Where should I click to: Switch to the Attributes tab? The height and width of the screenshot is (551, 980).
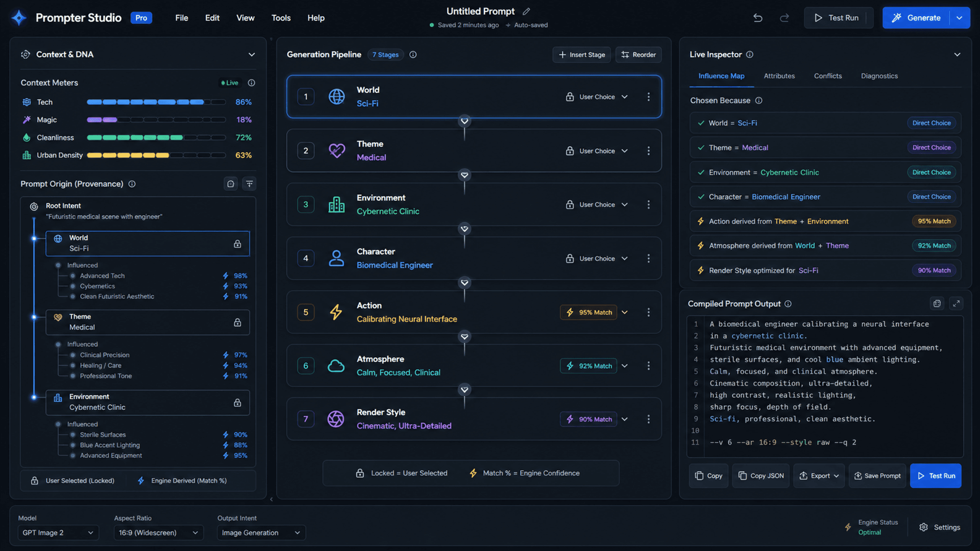coord(779,76)
